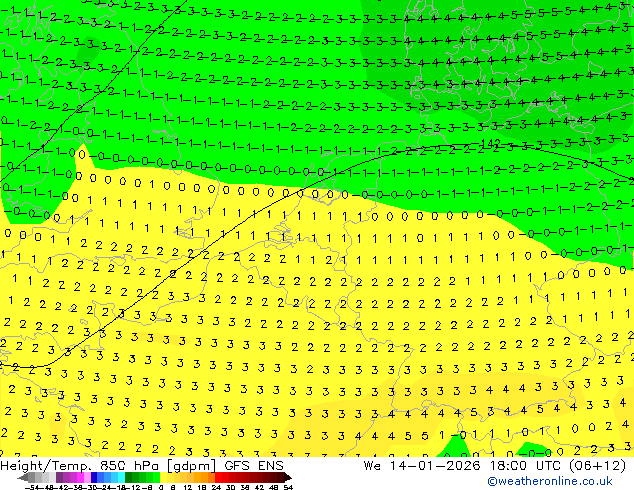Select the bright red legend color segment
The image size is (634, 490).
pyautogui.click(x=218, y=477)
